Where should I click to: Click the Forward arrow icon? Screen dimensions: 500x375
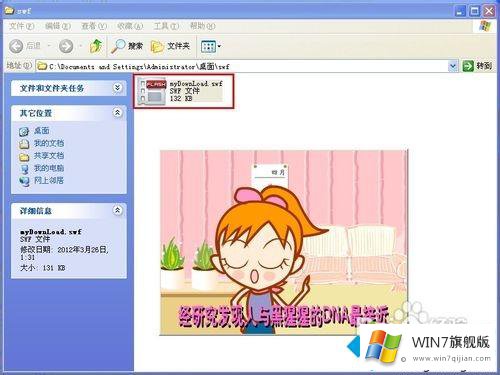coord(66,46)
